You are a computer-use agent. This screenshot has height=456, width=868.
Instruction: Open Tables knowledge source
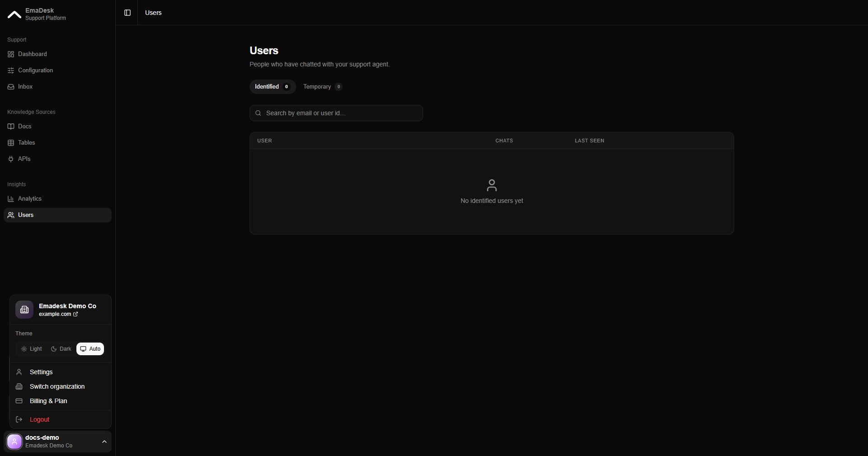(x=57, y=143)
